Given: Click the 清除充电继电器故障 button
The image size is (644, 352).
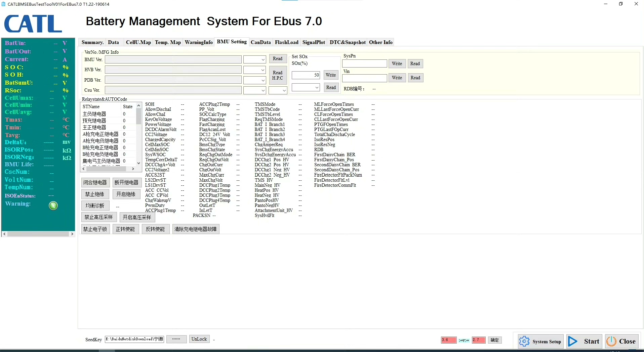Looking at the screenshot, I should [196, 229].
